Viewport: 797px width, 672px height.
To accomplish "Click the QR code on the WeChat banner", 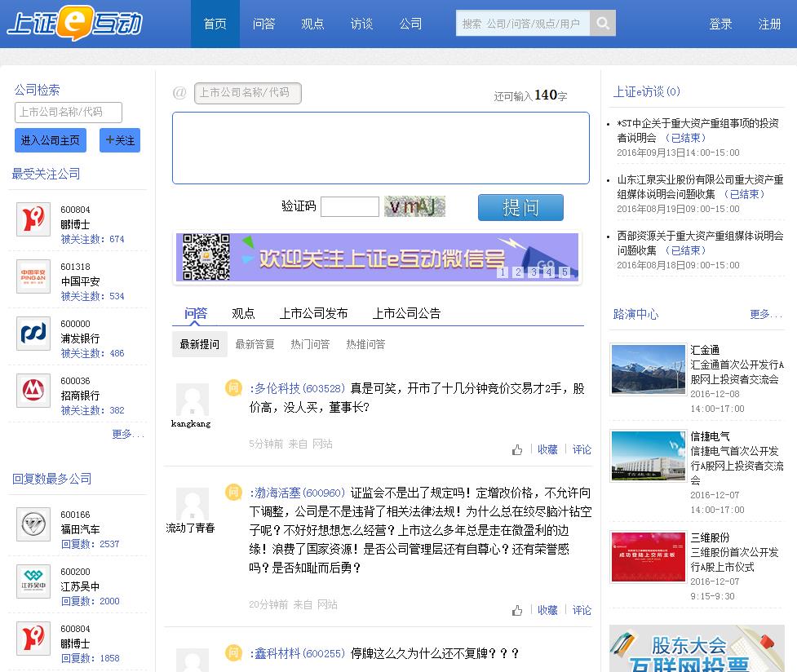I will pyautogui.click(x=206, y=257).
